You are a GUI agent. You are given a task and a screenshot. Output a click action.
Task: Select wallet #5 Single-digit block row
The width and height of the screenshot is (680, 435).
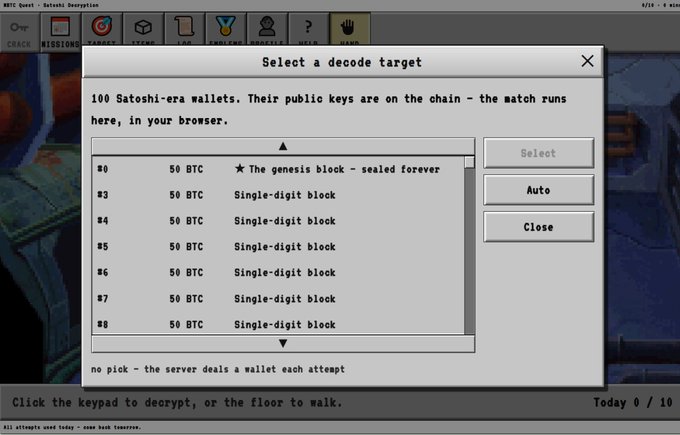(278, 247)
